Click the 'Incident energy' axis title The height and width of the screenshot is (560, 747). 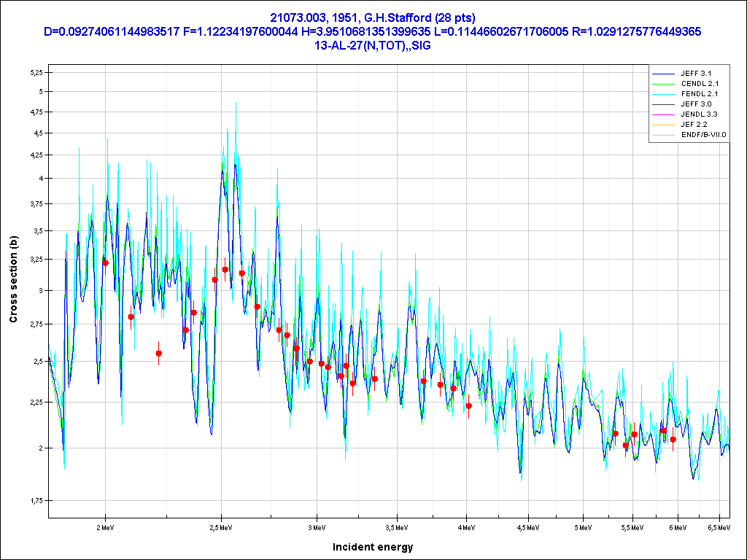point(373,547)
